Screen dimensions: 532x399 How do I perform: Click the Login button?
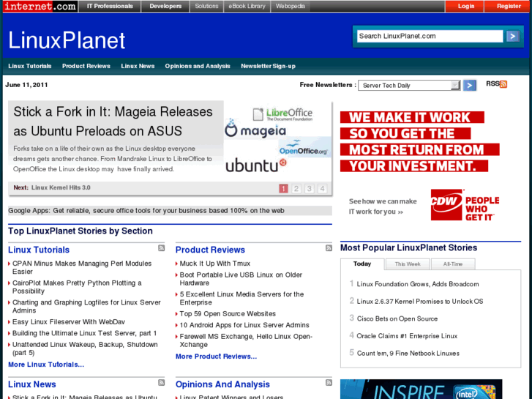(465, 6)
